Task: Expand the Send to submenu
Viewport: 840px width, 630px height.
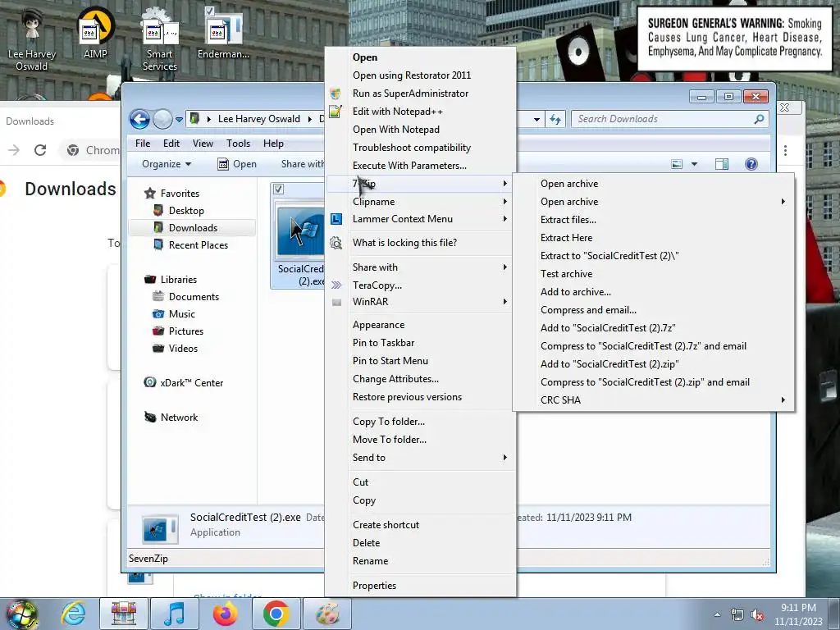Action: [504, 458]
